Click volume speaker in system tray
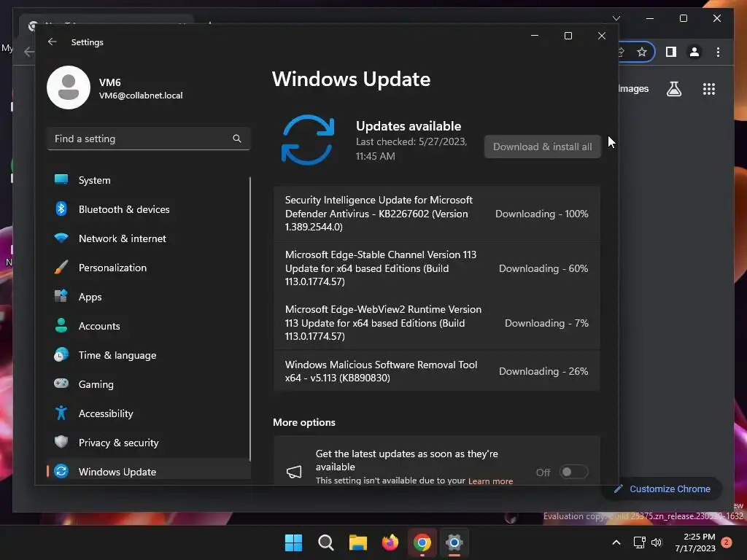Viewport: 747px width, 560px height. click(x=657, y=542)
